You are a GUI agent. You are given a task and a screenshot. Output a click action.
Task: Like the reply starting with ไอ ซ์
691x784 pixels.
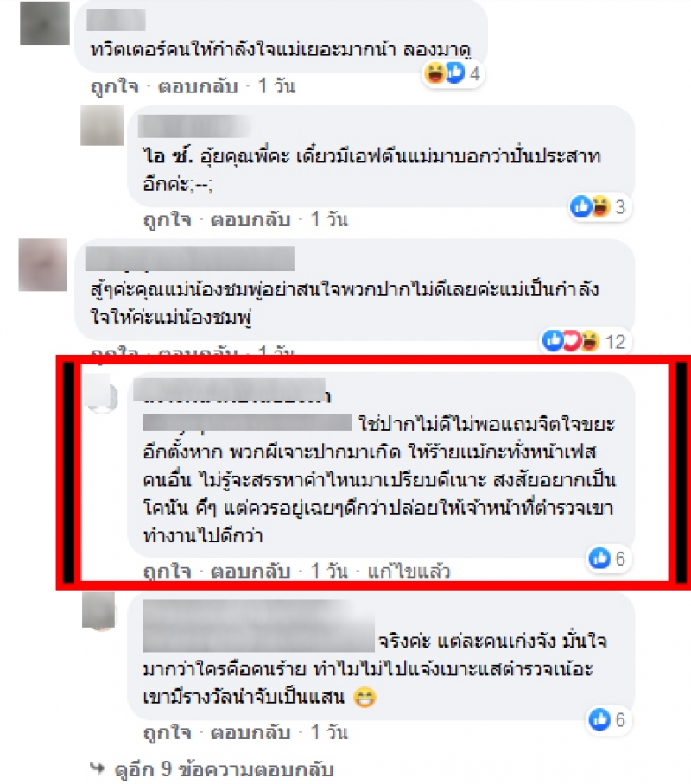click(167, 219)
